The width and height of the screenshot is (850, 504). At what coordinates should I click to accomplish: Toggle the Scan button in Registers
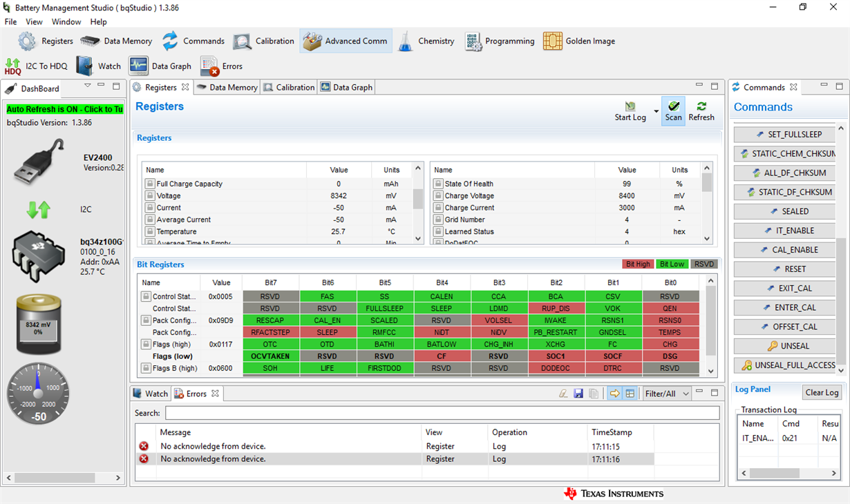673,111
